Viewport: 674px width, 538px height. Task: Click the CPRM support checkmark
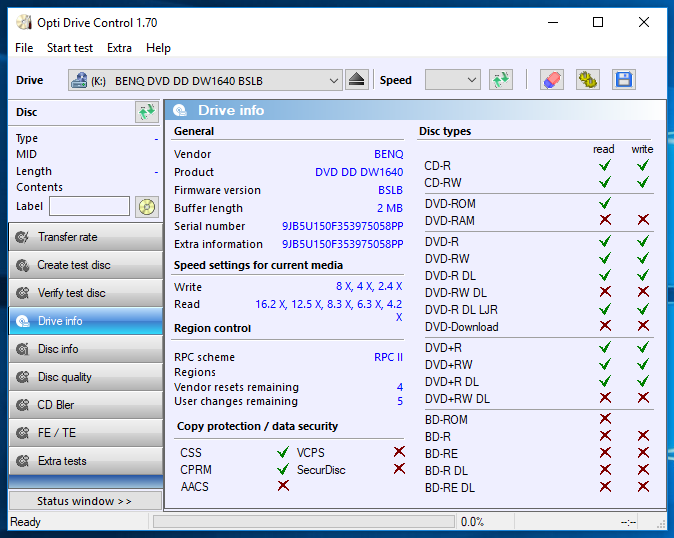[x=283, y=469]
